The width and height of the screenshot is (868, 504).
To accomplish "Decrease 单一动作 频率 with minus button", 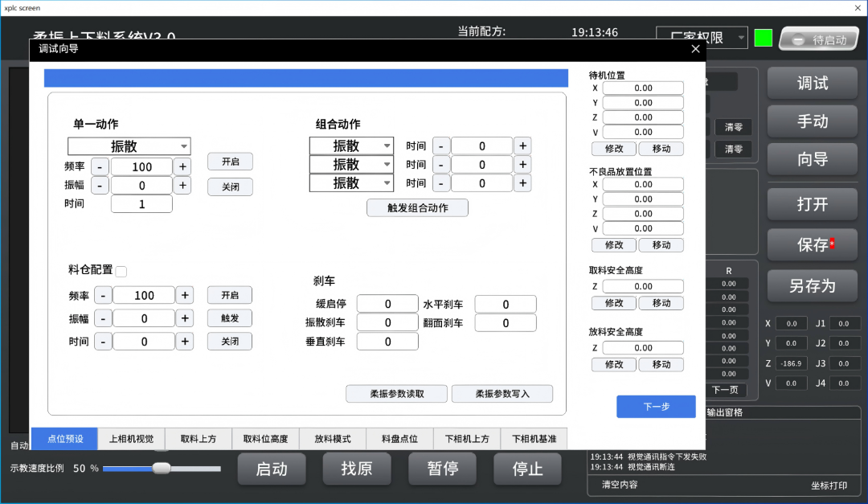I will [100, 166].
